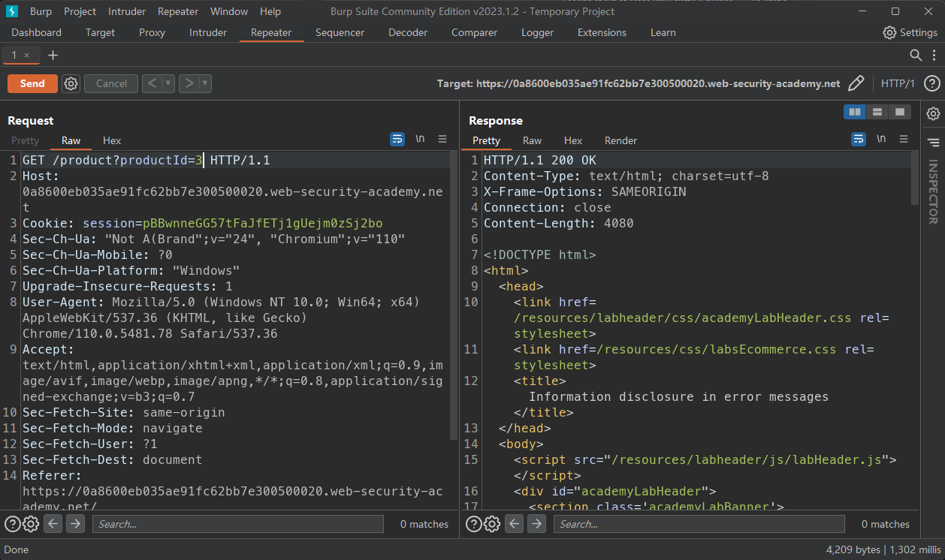Open the Send options gear icon
Image resolution: width=945 pixels, height=560 pixels.
[71, 83]
